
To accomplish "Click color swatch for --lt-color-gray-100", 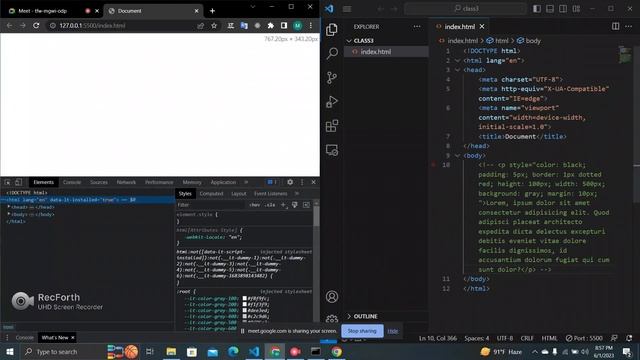I will click(244, 298).
